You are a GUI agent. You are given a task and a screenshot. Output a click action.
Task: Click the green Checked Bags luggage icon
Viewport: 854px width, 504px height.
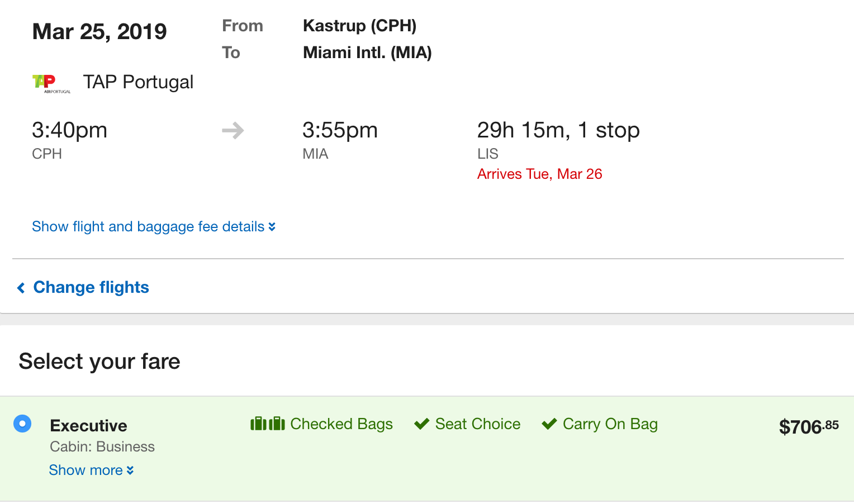click(x=268, y=424)
